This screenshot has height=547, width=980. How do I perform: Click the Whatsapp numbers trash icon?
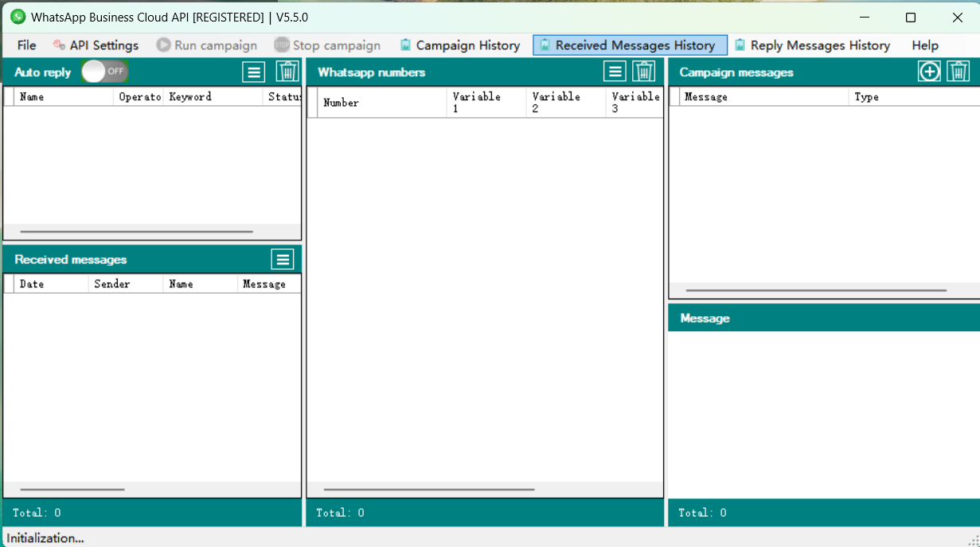pyautogui.click(x=644, y=72)
